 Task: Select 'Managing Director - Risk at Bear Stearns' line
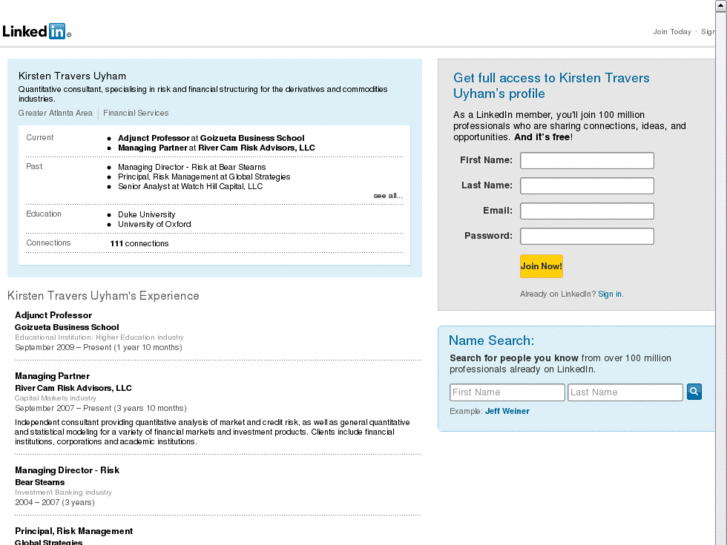tap(192, 167)
